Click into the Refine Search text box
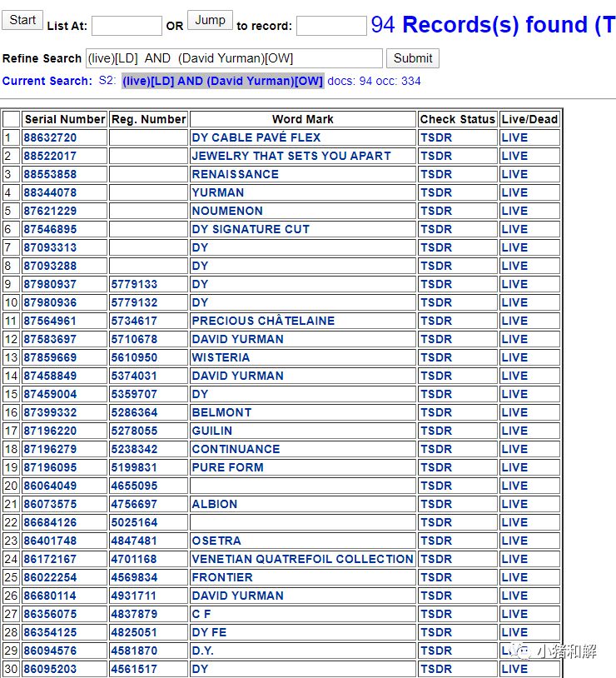Viewport: 616px width, 678px height. 234,58
